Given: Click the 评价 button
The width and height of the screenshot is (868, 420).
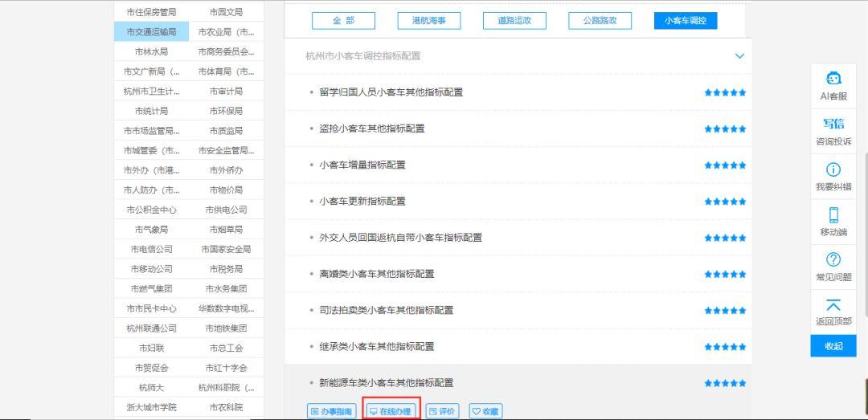Looking at the screenshot, I should [x=442, y=411].
